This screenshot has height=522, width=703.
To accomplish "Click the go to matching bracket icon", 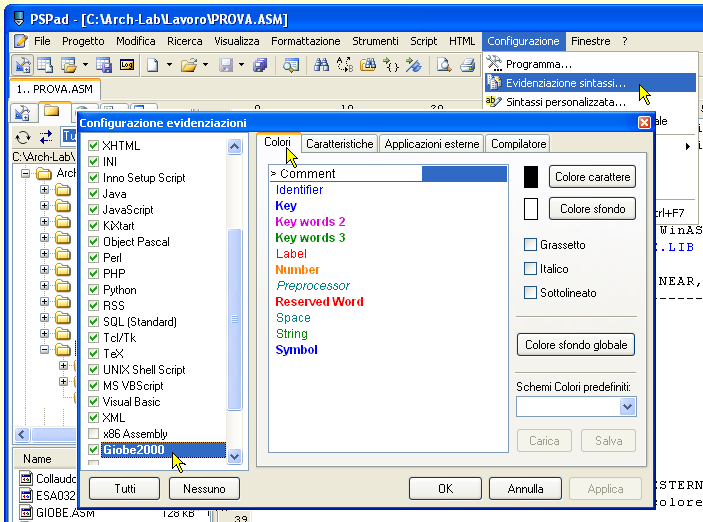I will (391, 65).
